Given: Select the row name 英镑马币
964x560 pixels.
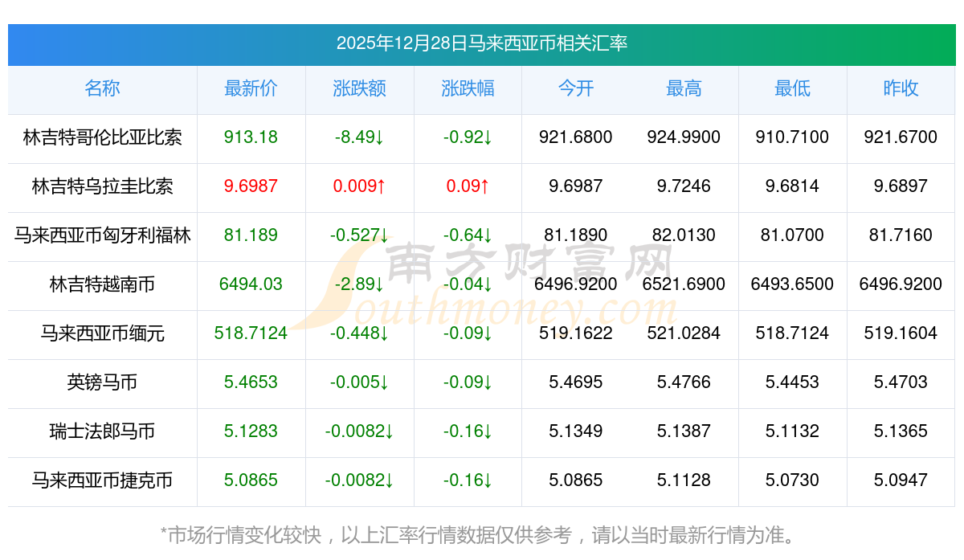Looking at the screenshot, I should pos(102,382).
